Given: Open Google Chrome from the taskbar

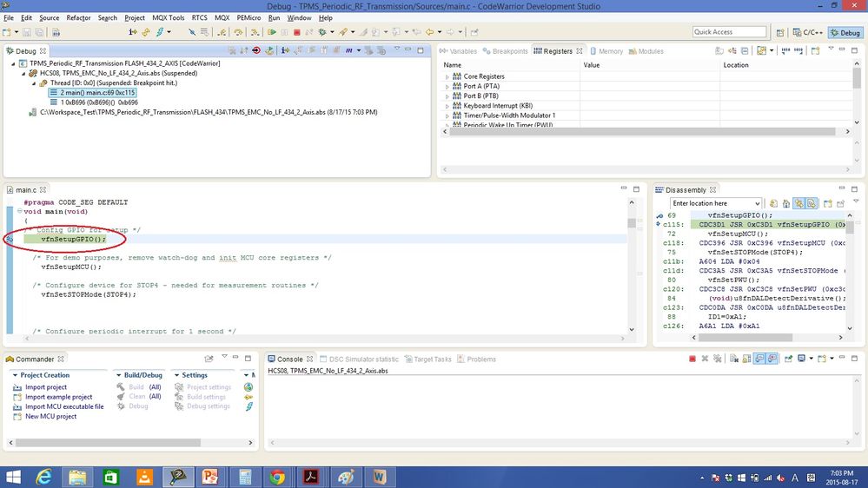Looking at the screenshot, I should click(x=277, y=477).
